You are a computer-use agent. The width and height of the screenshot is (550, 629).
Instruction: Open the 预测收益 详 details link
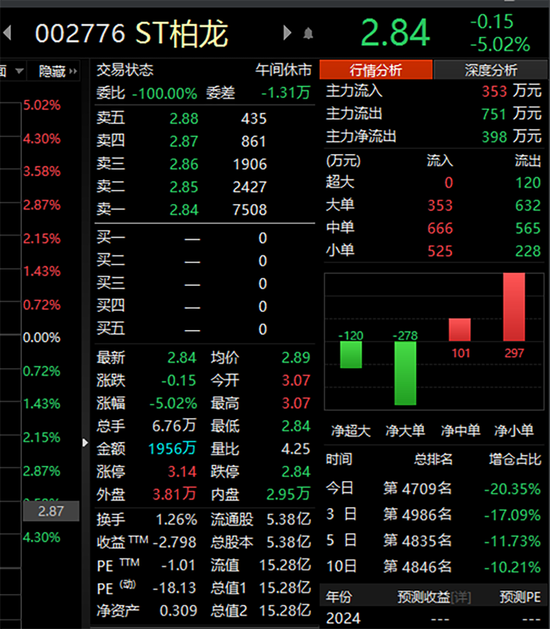click(461, 598)
